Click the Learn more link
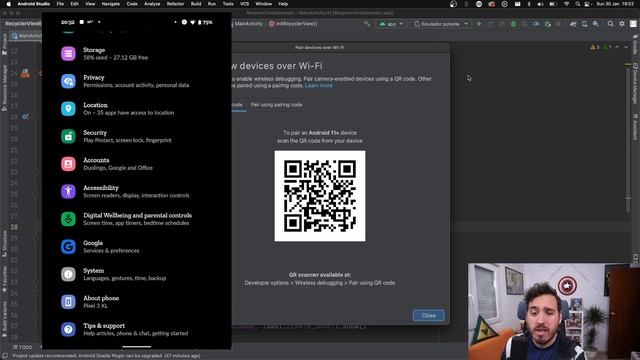The height and width of the screenshot is (360, 640). (x=319, y=86)
